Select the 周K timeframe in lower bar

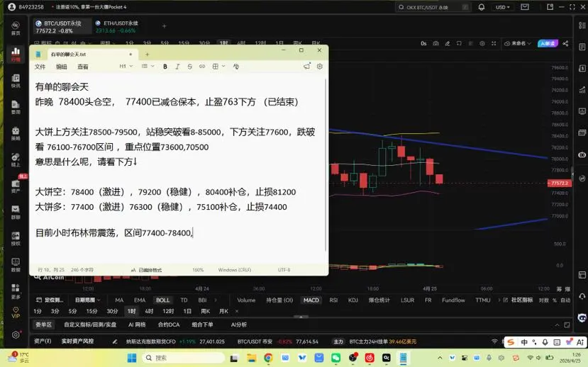point(205,311)
